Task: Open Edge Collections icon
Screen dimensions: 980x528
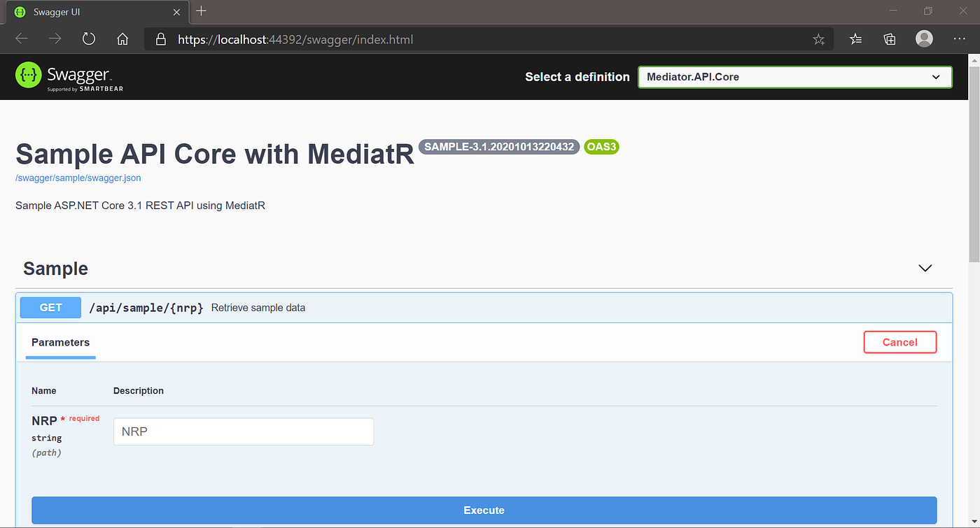Action: pos(889,39)
